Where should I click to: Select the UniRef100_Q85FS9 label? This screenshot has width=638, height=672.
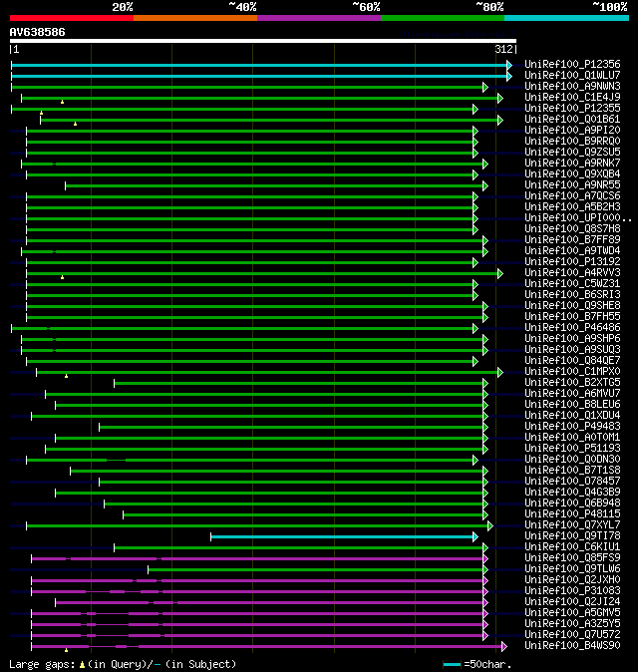point(572,558)
